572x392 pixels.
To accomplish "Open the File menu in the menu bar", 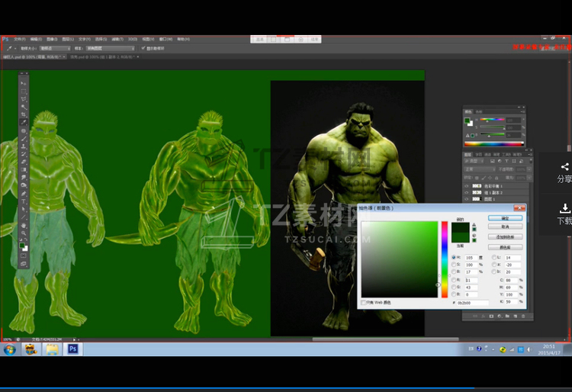I will coord(19,39).
